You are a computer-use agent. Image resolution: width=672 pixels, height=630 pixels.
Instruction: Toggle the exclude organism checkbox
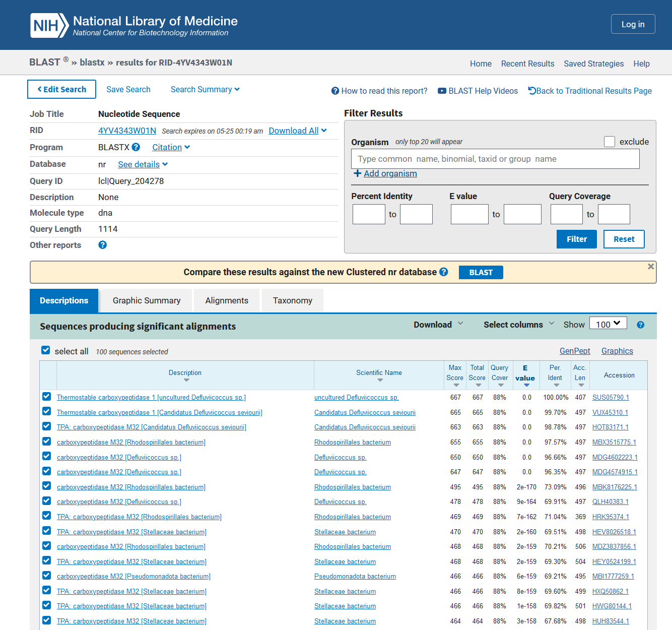(x=610, y=142)
